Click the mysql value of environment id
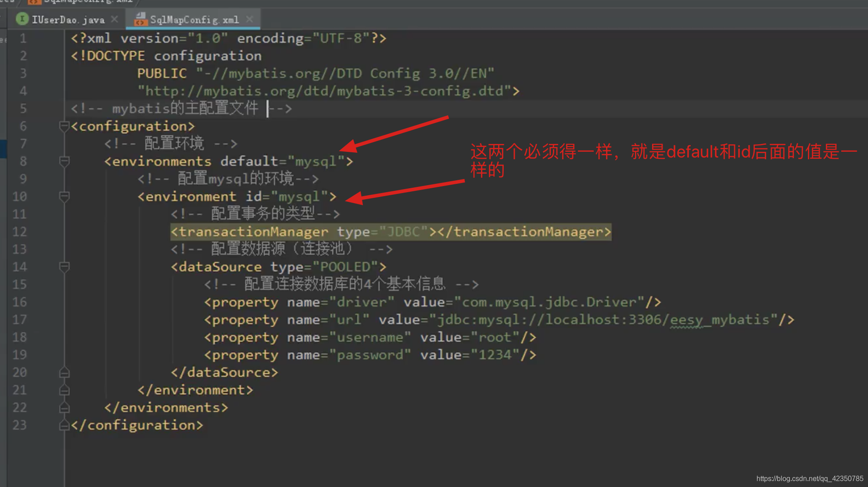This screenshot has height=487, width=868. pyautogui.click(x=300, y=197)
